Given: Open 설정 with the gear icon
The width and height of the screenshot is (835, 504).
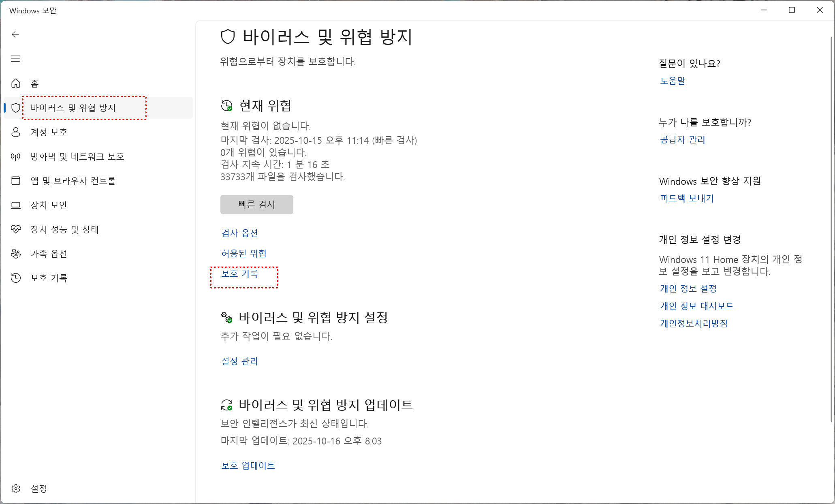Looking at the screenshot, I should point(38,489).
